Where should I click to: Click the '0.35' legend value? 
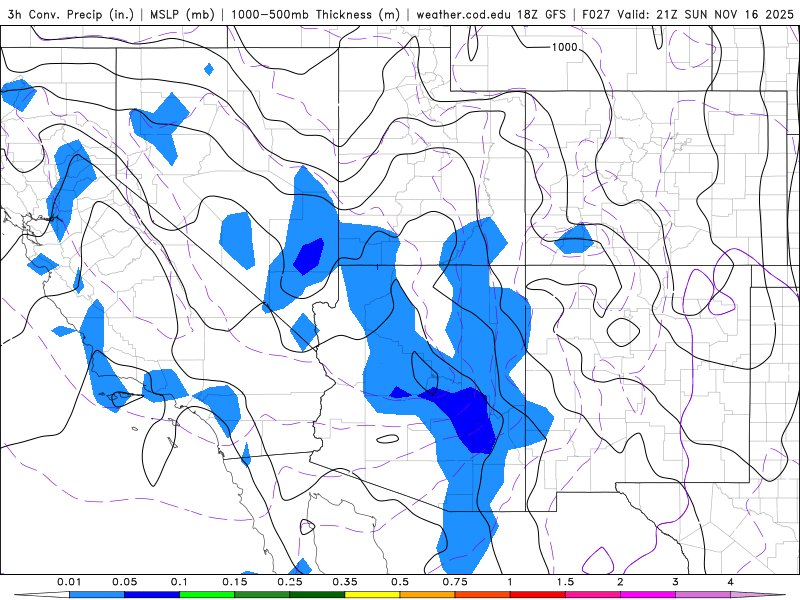345,582
